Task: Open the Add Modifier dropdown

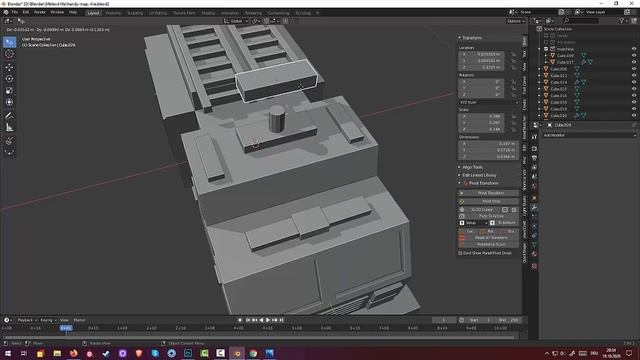Action: (x=589, y=135)
